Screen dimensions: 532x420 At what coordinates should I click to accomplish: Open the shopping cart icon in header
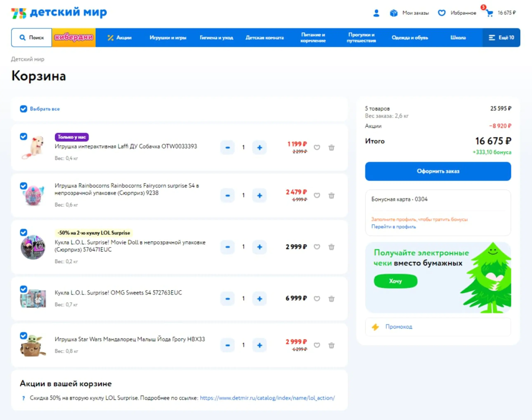[x=490, y=13]
